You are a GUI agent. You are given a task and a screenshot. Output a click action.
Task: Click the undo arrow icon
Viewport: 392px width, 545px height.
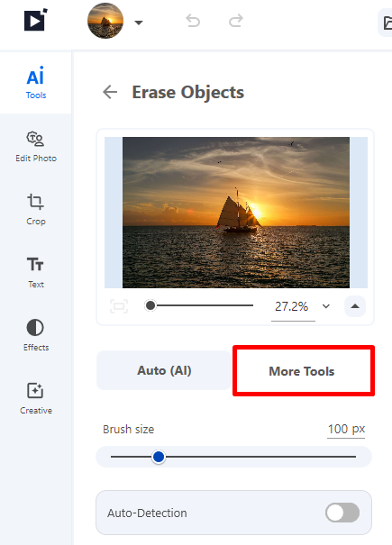click(193, 21)
